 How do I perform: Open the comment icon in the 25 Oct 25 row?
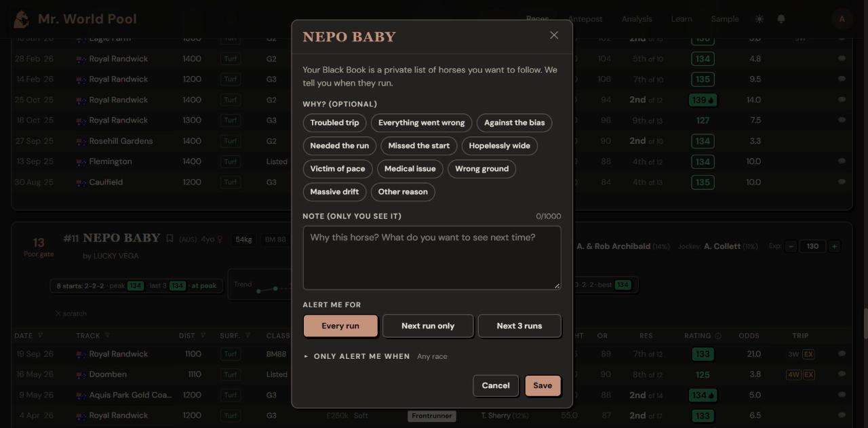click(842, 100)
